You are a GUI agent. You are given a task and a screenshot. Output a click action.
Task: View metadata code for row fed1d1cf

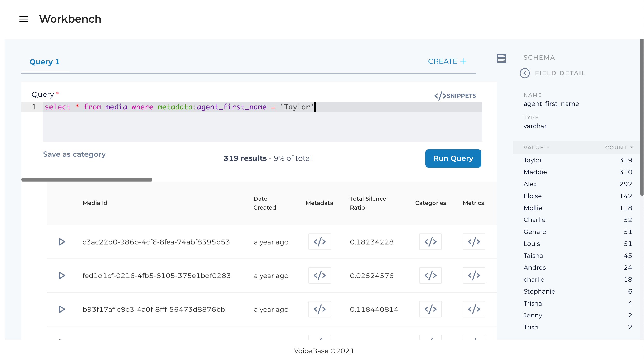(319, 276)
